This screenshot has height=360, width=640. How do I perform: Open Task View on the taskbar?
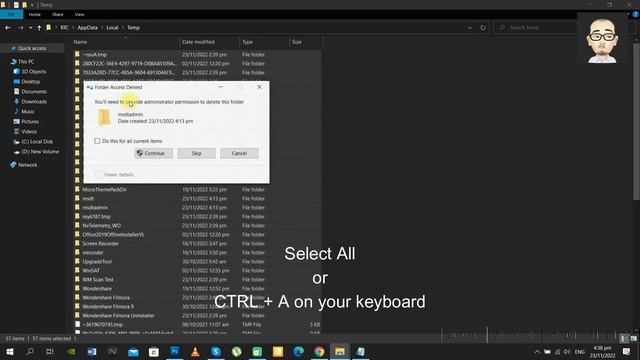tap(50, 351)
